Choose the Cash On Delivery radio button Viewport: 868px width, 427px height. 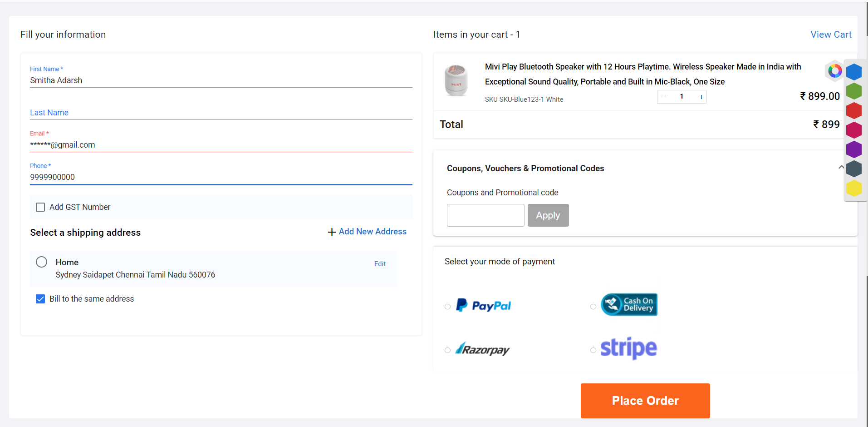pyautogui.click(x=593, y=307)
